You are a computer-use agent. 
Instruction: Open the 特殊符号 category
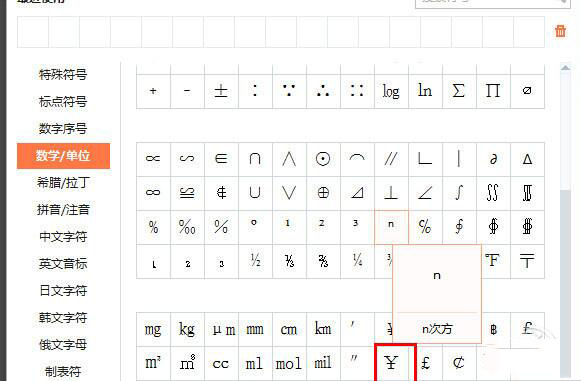(x=63, y=74)
